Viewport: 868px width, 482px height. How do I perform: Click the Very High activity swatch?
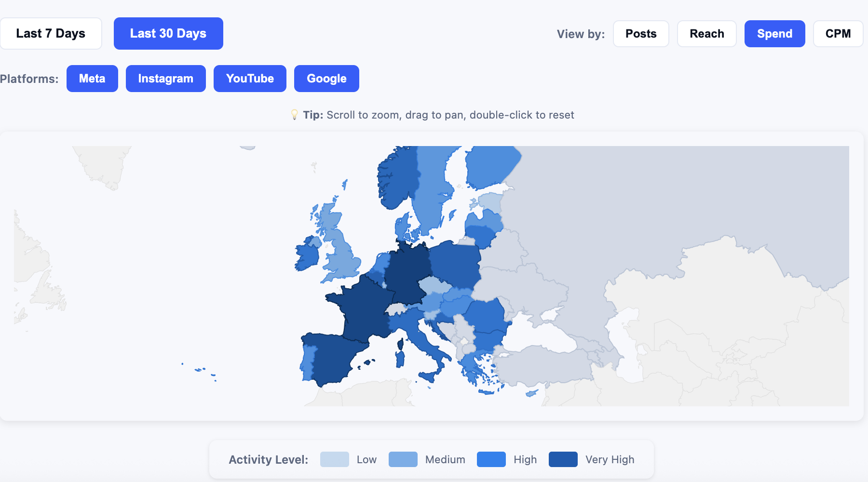coord(563,459)
